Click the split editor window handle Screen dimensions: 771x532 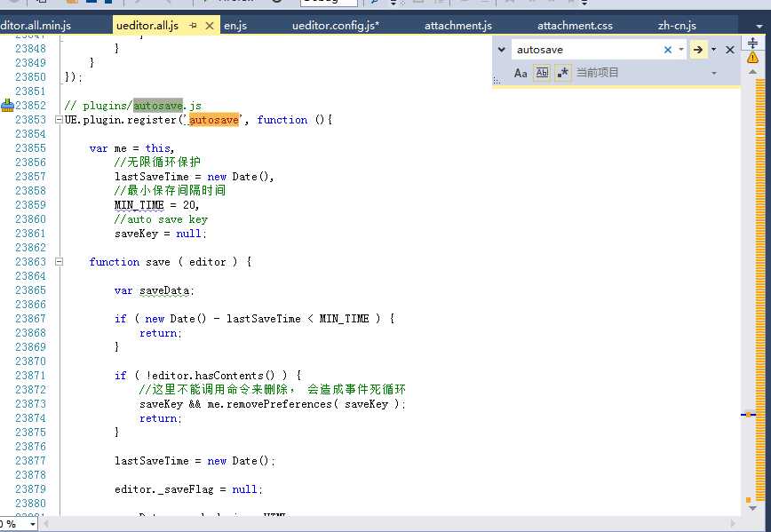click(x=752, y=43)
